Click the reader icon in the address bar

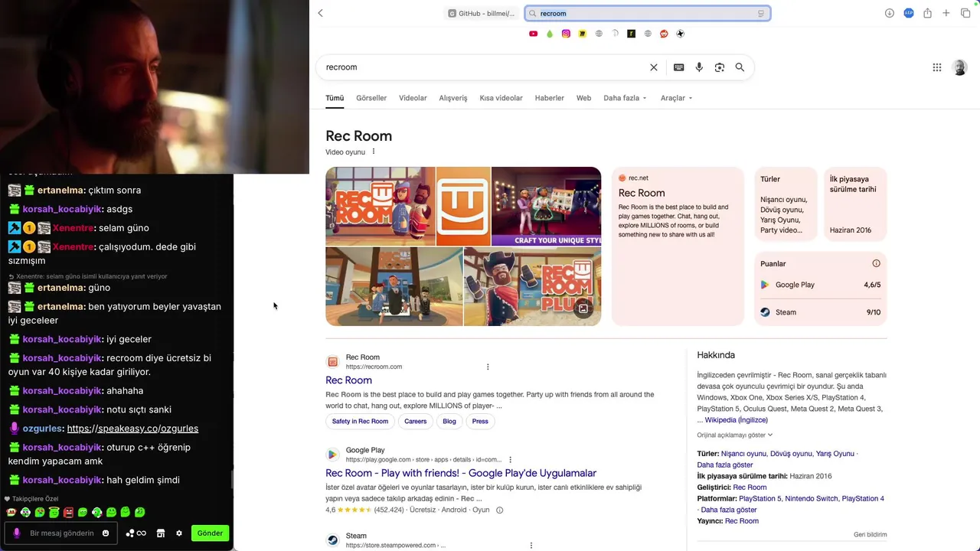pos(761,14)
